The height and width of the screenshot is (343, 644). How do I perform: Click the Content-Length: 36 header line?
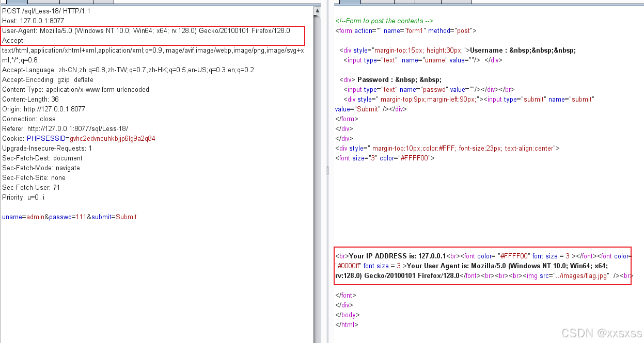click(31, 99)
